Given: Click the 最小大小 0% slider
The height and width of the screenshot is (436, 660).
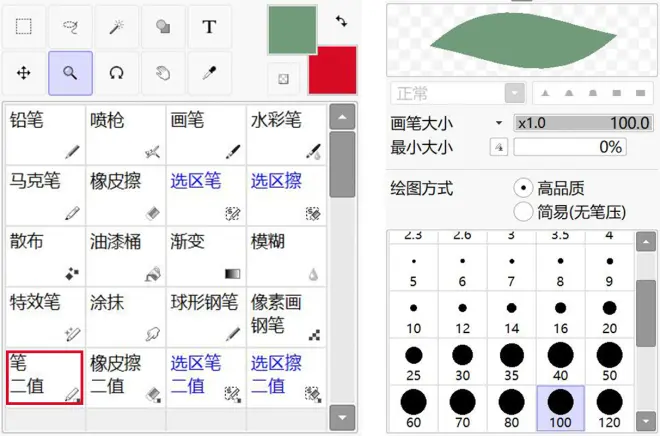Looking at the screenshot, I should tap(570, 147).
